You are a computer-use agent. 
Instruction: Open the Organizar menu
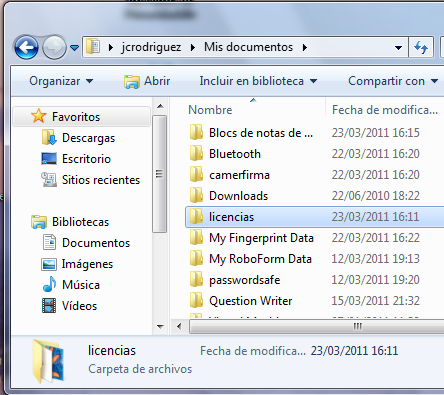tap(61, 81)
